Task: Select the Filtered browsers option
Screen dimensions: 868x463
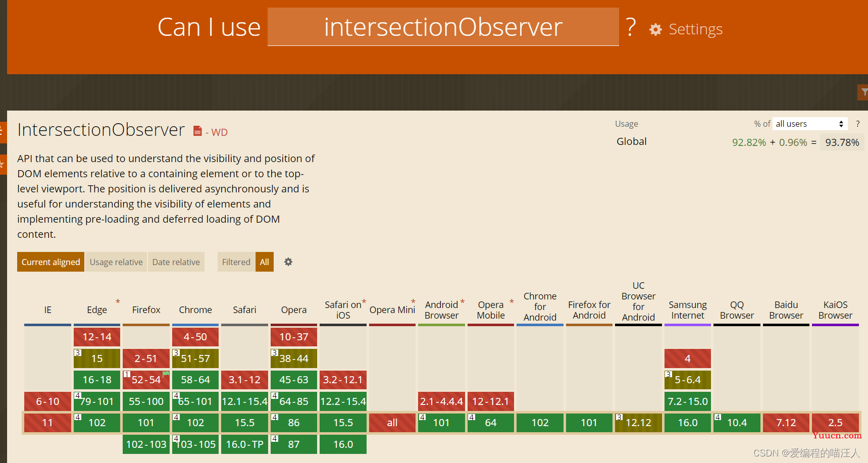Action: tap(236, 262)
